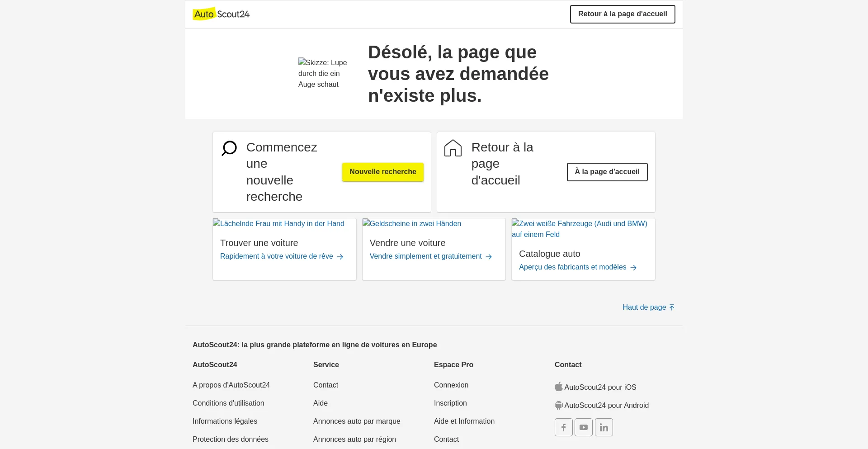The image size is (868, 449).
Task: Click Retour à la page d'accueil button
Action: point(622,14)
